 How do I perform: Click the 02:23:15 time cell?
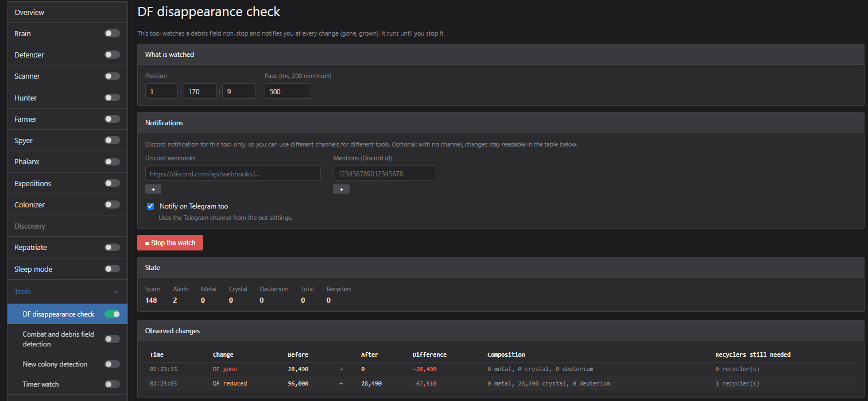coord(164,369)
